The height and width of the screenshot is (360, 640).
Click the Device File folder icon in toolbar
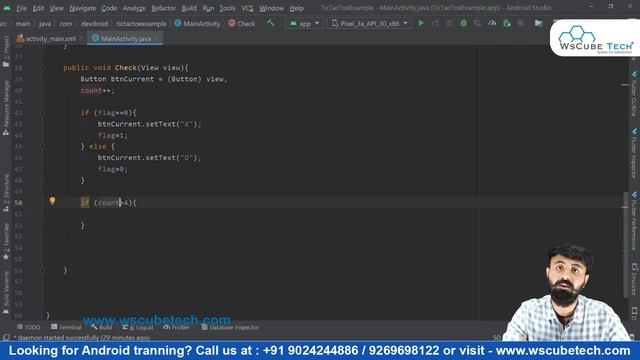[539, 23]
